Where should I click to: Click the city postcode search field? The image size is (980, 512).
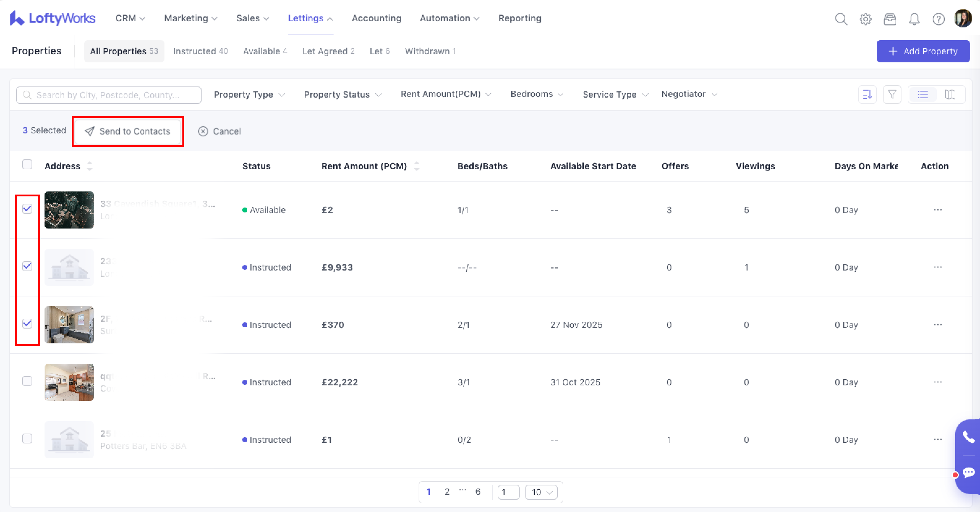tap(109, 95)
